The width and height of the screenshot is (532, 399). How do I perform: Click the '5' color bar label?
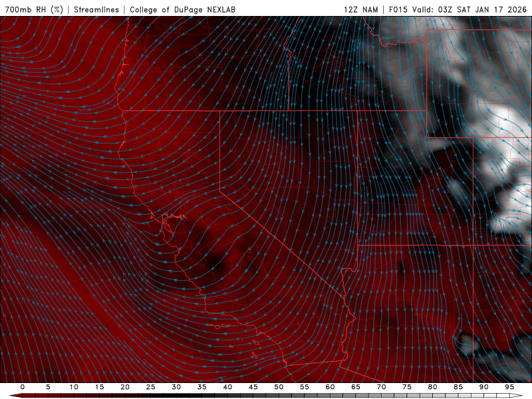click(x=48, y=387)
